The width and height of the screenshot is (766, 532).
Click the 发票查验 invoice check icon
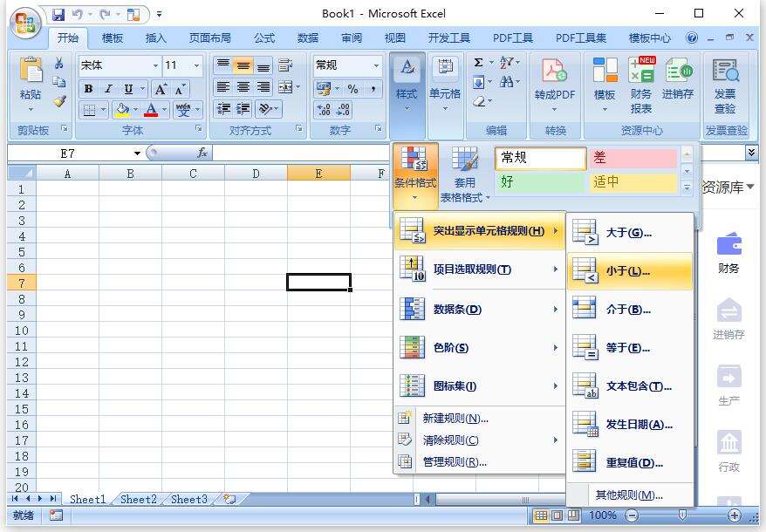click(x=726, y=85)
